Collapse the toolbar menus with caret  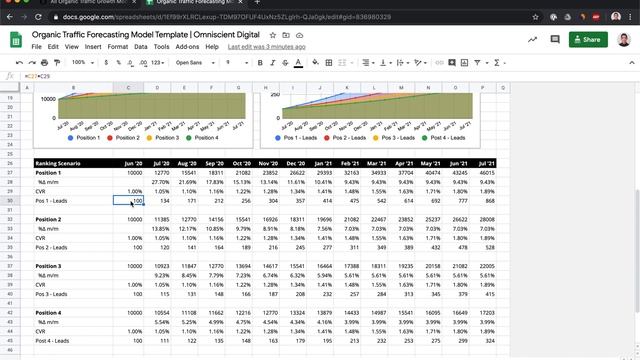coord(632,62)
